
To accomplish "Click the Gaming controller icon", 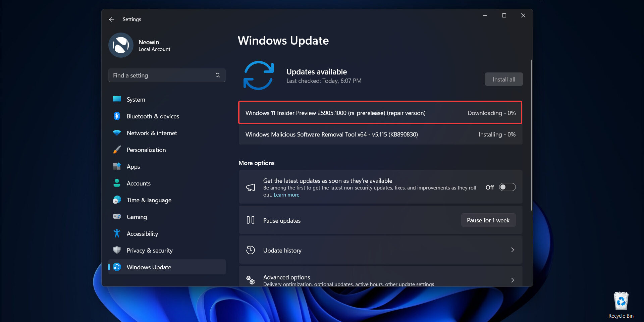I will pyautogui.click(x=117, y=217).
